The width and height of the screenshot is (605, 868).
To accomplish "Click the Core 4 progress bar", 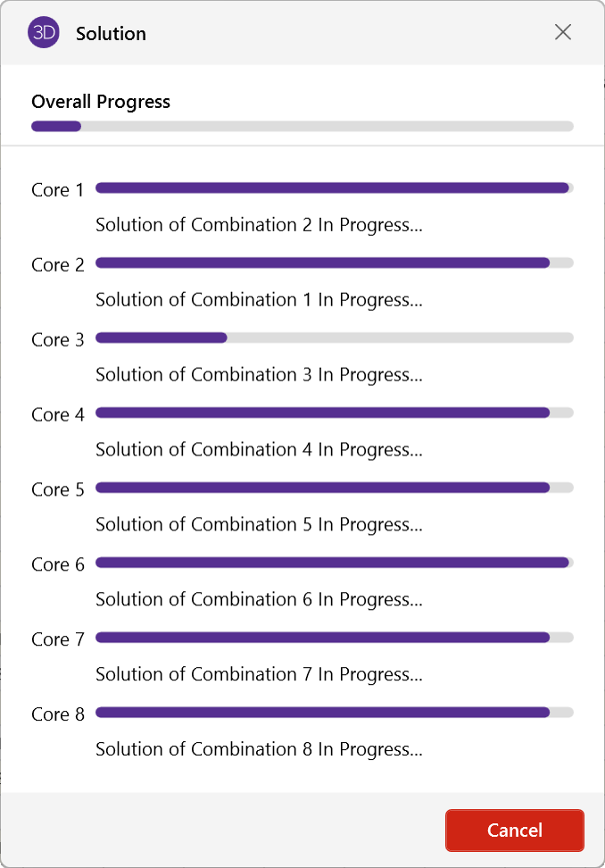I will click(334, 413).
